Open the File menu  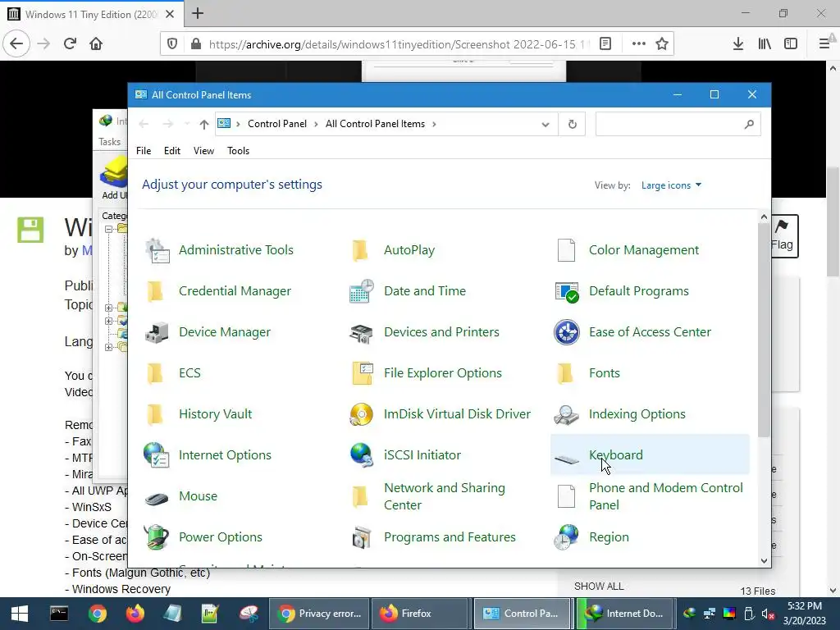pyautogui.click(x=144, y=151)
